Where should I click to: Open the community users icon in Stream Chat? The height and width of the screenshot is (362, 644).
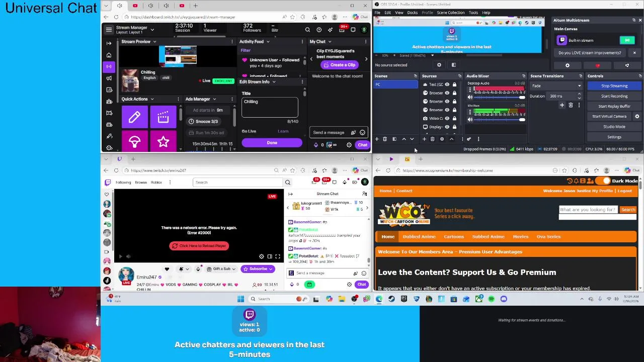point(365,194)
